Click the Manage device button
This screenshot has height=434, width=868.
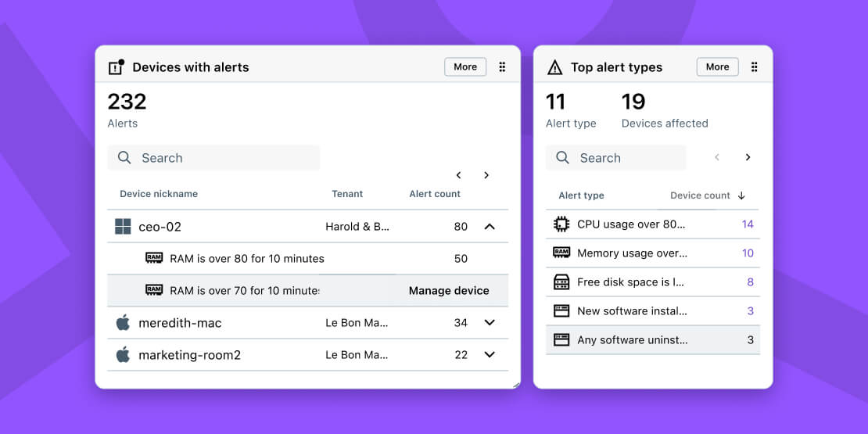[449, 291]
